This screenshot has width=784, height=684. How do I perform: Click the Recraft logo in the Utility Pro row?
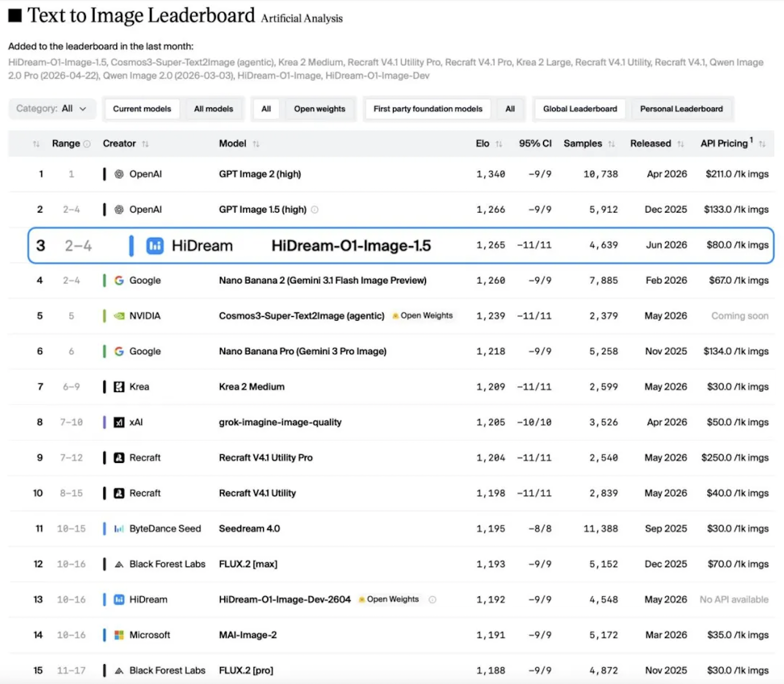(x=119, y=458)
